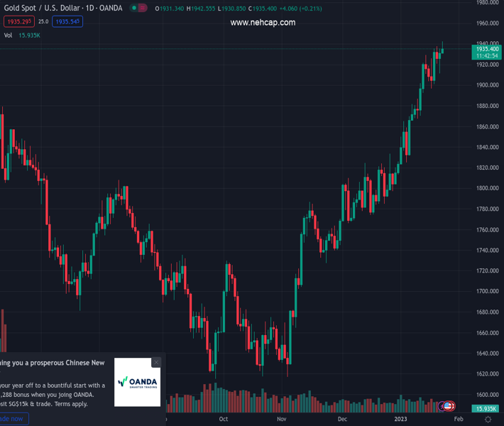Click the purple lightning event marker
Image resolution: width=504 pixels, height=426 pixels.
(x=441, y=406)
